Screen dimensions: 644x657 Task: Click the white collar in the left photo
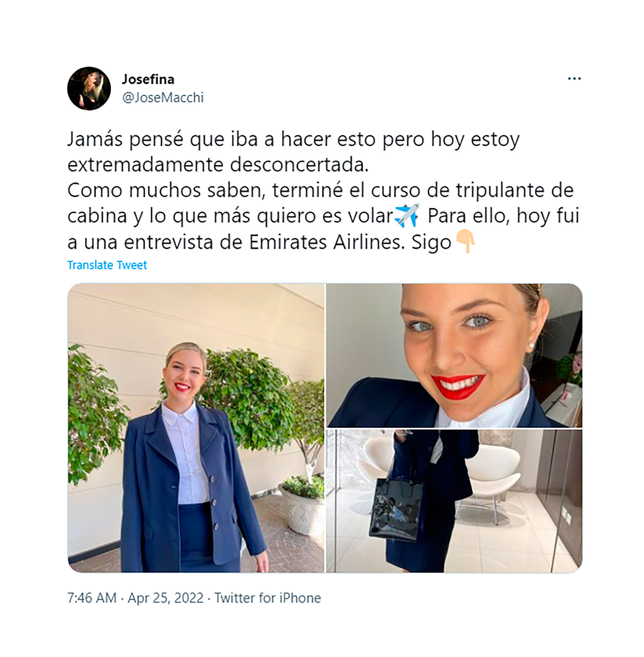pyautogui.click(x=179, y=415)
